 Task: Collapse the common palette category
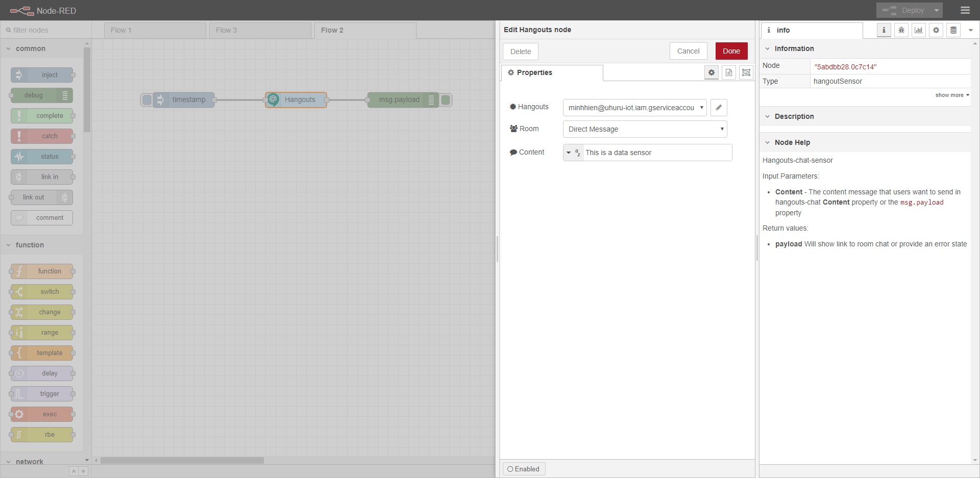tap(41, 48)
